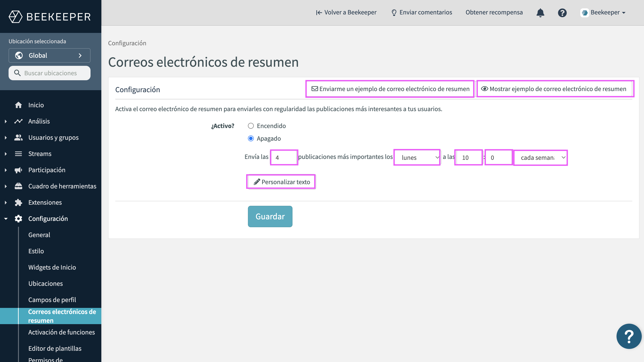Click the Extensiones puzzle icon
Screen dimensions: 644x362
(18, 202)
